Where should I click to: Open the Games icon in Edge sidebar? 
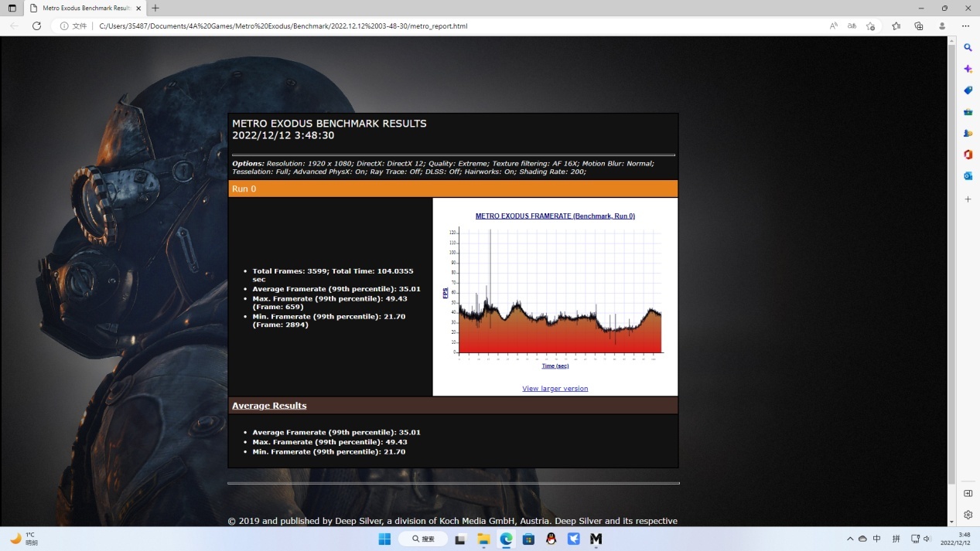point(968,133)
